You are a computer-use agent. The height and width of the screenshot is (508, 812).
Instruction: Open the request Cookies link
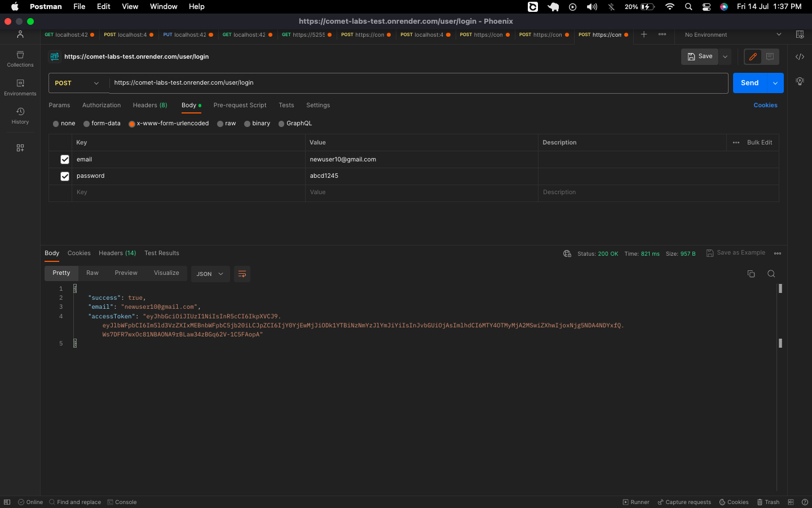(x=765, y=106)
